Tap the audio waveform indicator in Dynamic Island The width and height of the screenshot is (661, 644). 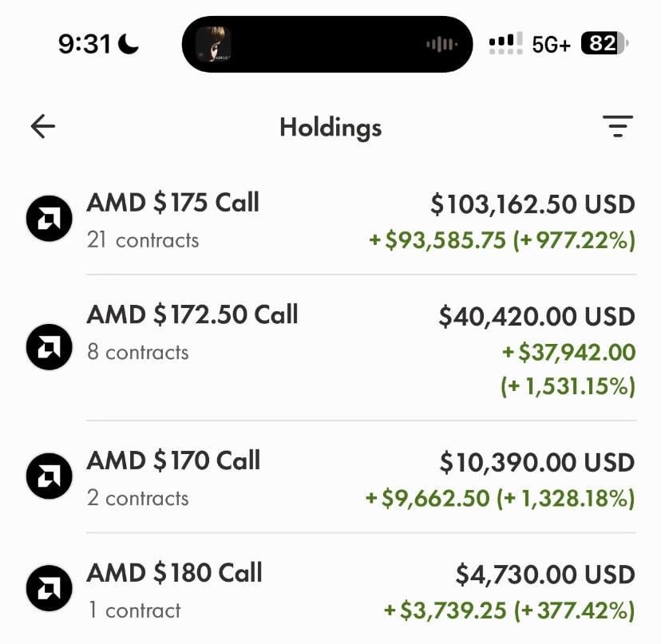click(x=441, y=44)
